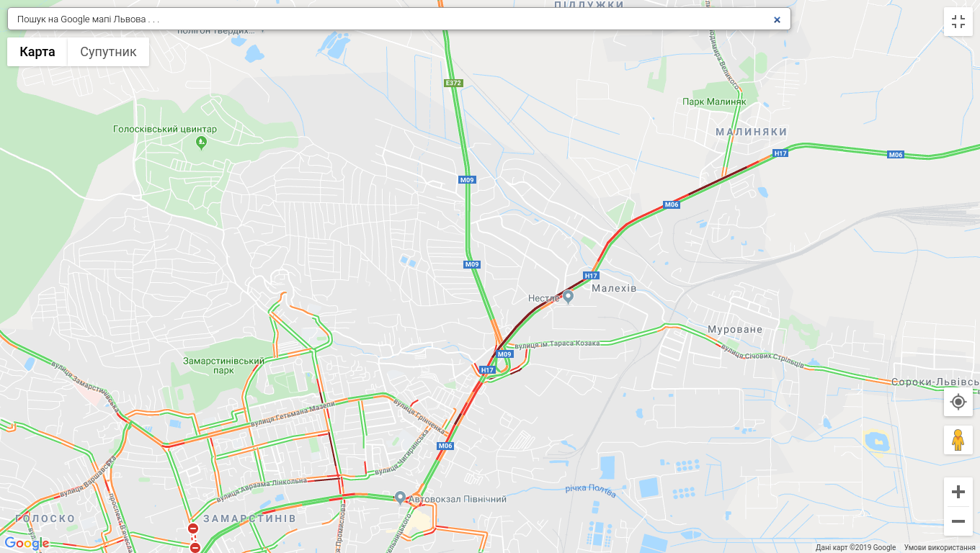
Task: Click the Голосківський цвинтар cemetery icon
Action: pyautogui.click(x=202, y=141)
